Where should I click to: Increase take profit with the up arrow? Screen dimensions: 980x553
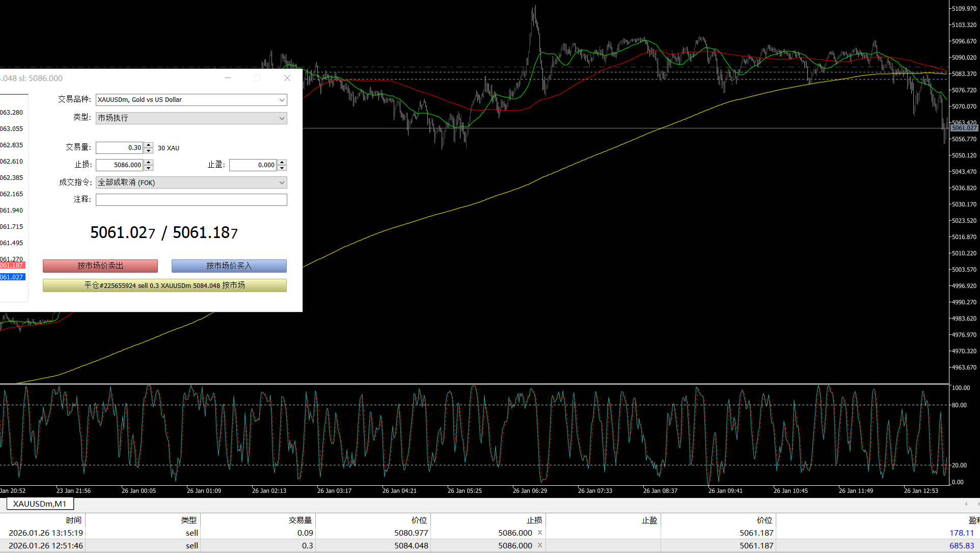(282, 162)
